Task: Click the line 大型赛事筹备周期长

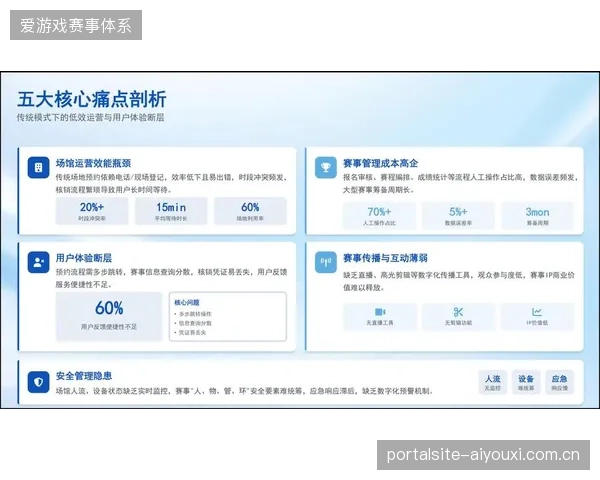Action: 378,189
